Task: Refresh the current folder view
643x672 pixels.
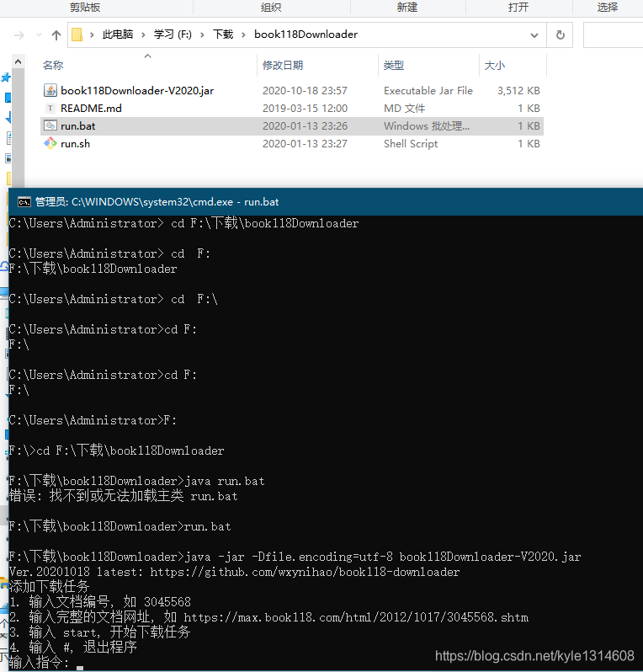Action: point(560,35)
